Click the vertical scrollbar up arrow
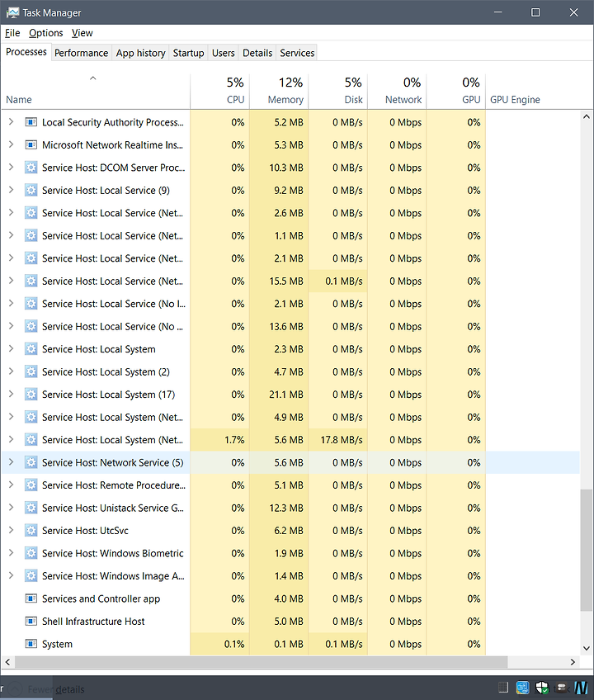Screen dimensions: 594x700 click(x=587, y=116)
